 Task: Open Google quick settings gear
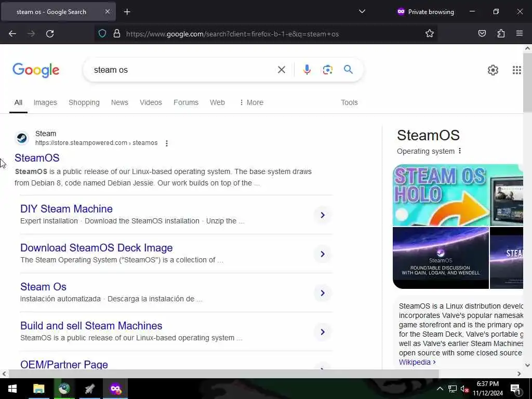point(493,70)
